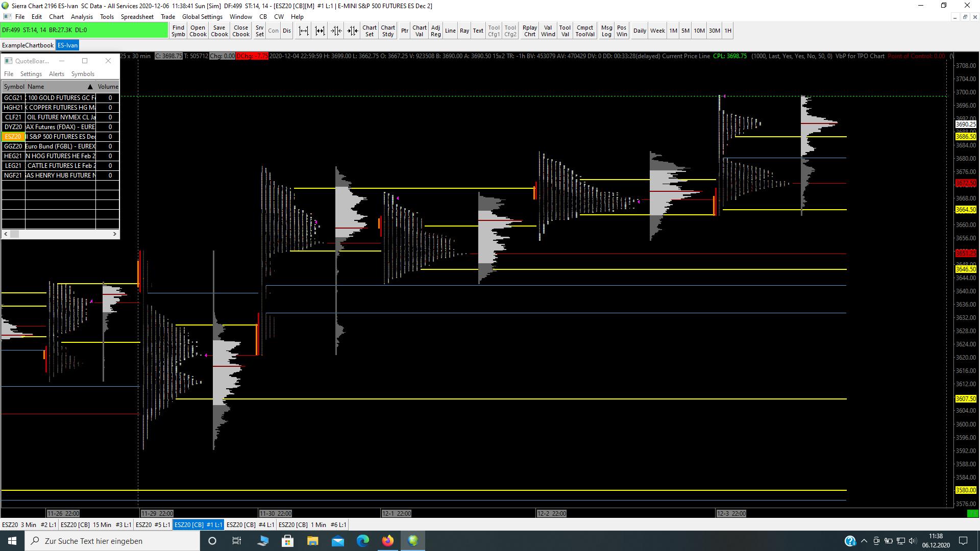The image size is (980, 551).
Task: Open the Microsoft Edge taskbar icon
Action: point(363,541)
